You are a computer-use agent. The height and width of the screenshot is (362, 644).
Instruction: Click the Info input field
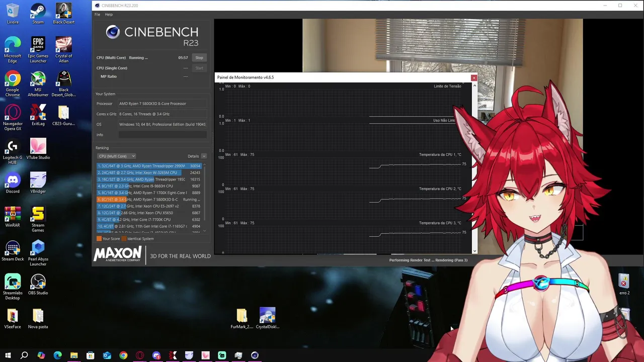[x=163, y=135]
